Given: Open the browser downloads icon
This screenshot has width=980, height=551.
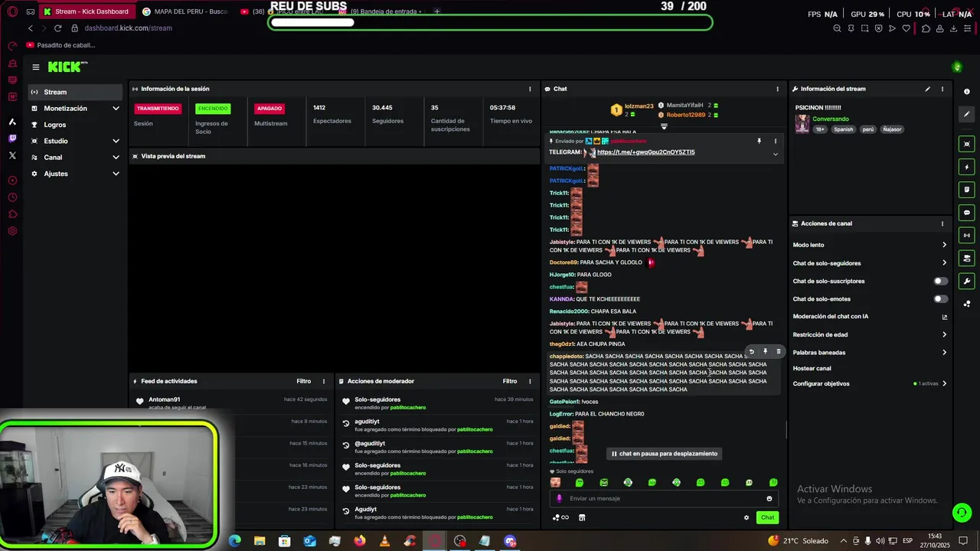Looking at the screenshot, I should tap(953, 28).
